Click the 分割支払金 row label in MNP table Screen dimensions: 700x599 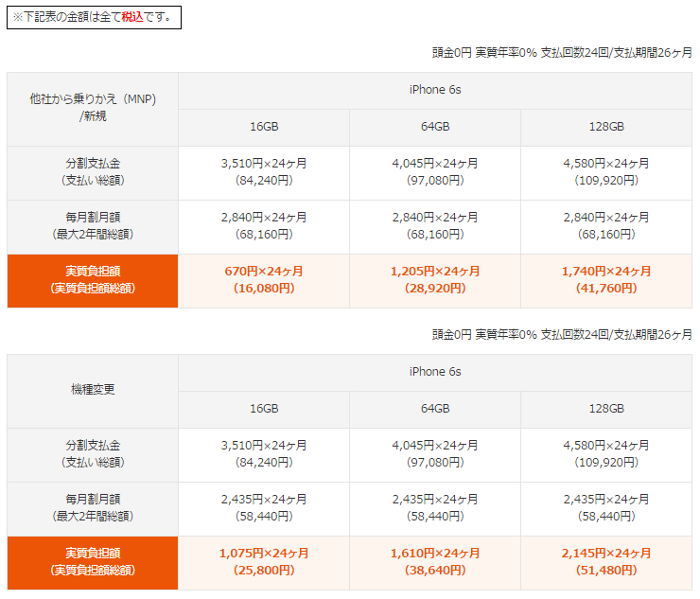(93, 173)
